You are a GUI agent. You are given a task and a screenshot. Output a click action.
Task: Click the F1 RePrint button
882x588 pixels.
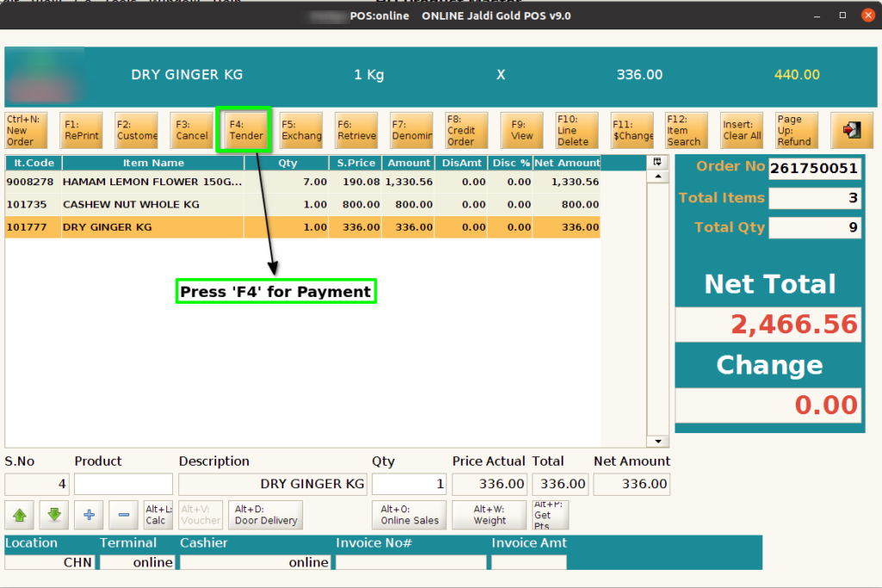(x=81, y=130)
